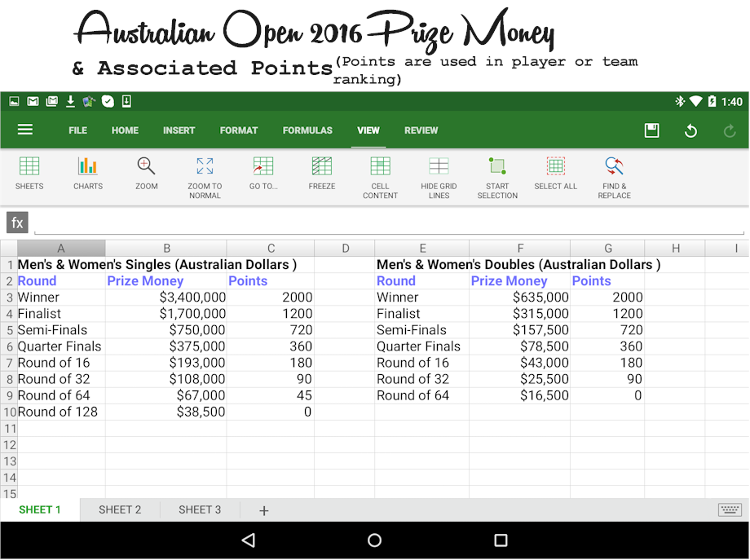Select cell with $16,500
This screenshot has height=560, width=750.
point(520,395)
